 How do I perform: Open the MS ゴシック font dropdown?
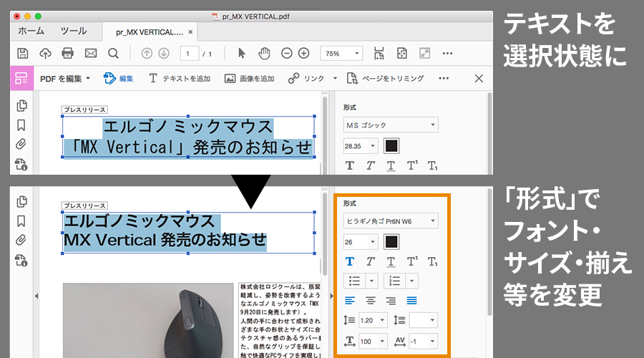391,125
